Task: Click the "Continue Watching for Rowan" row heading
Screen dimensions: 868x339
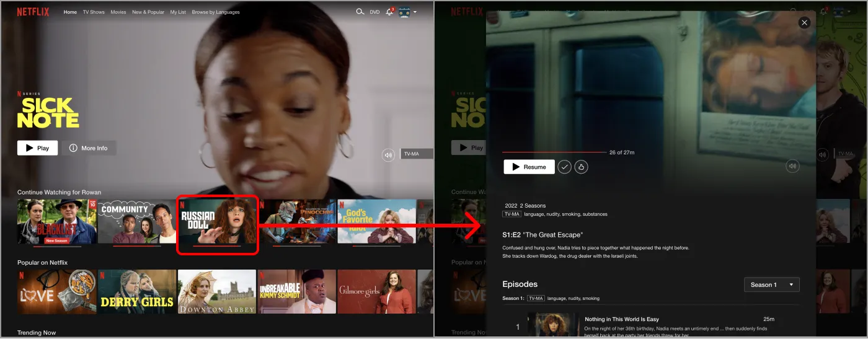Action: (x=59, y=192)
